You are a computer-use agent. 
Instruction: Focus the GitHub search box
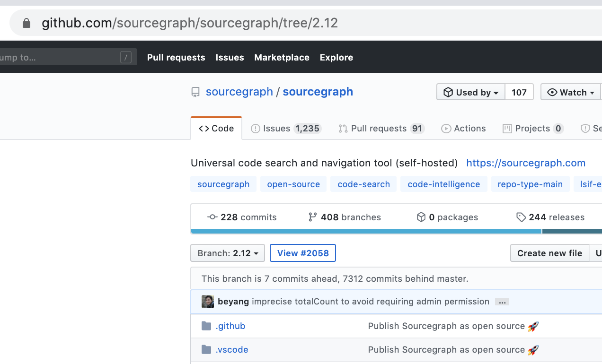[69, 57]
